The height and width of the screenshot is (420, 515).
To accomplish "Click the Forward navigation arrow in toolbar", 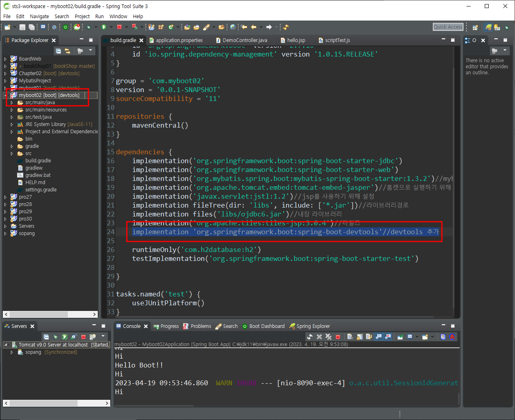I will (269, 27).
